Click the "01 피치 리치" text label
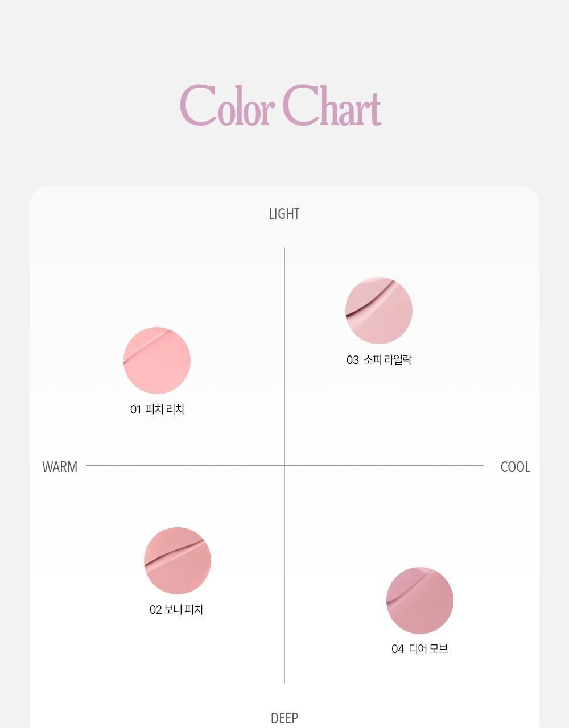The width and height of the screenshot is (569, 728). coord(157,409)
